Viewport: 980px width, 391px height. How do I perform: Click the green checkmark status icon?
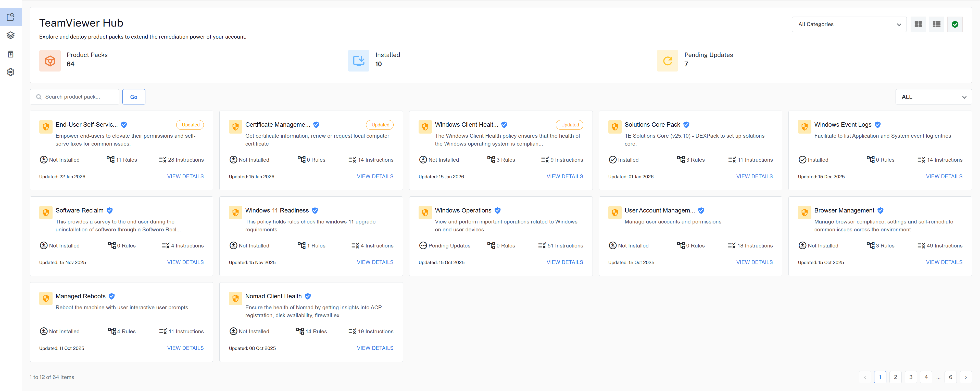click(954, 24)
